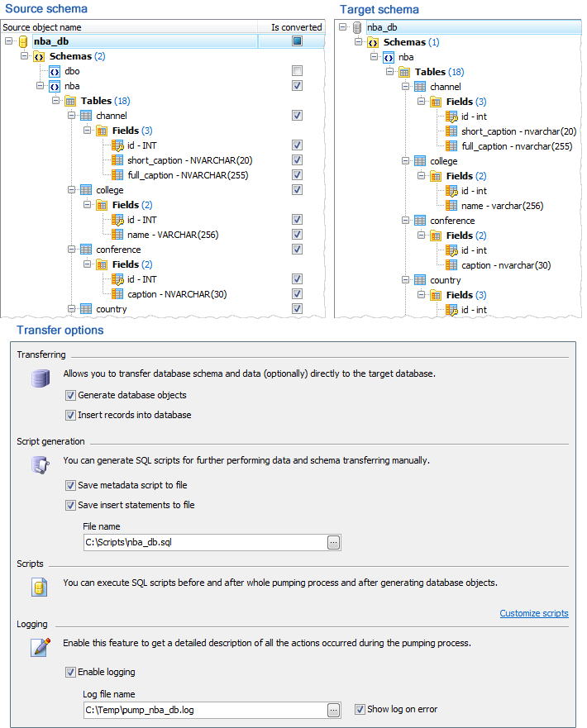Click the nba_db database icon in Source schema

pos(23,41)
